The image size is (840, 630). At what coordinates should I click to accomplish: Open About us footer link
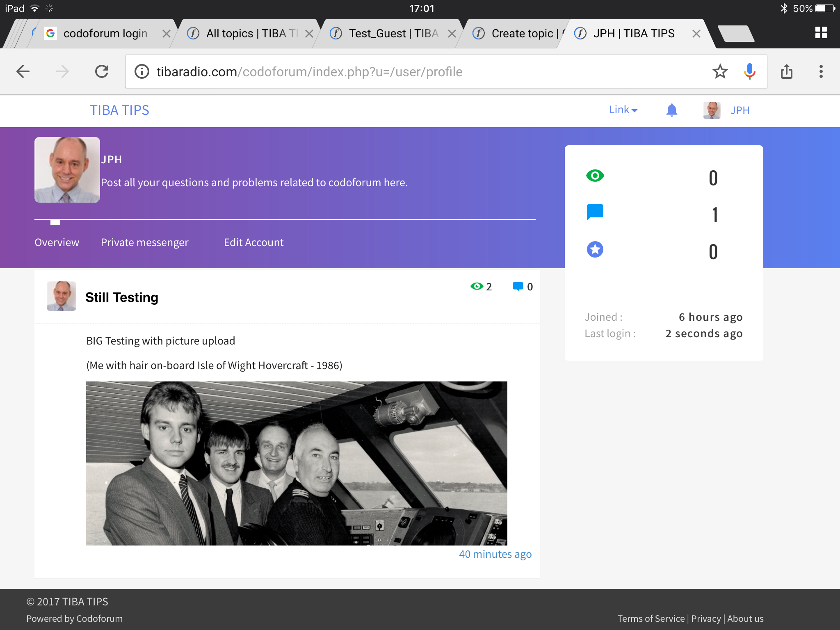coord(745,619)
